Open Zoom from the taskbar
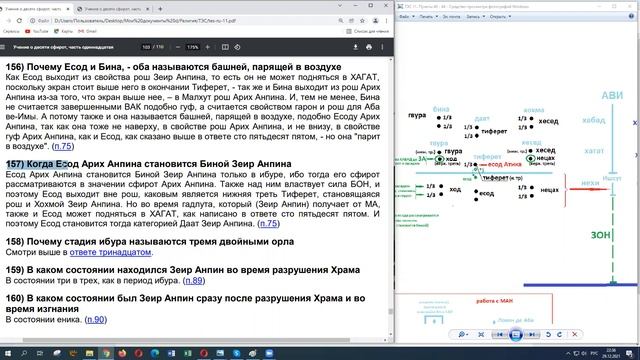Viewport: 640px width, 360px height. pyautogui.click(x=269, y=353)
